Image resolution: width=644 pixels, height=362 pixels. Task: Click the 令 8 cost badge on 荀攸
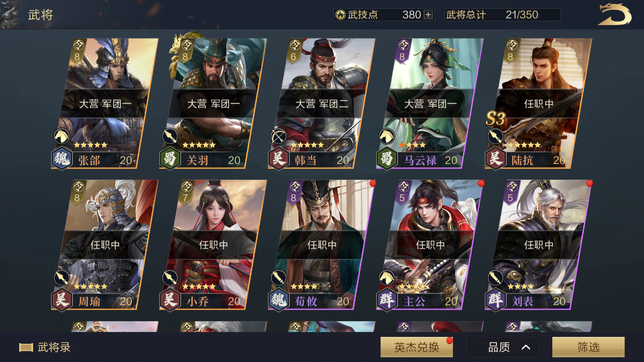point(294,192)
